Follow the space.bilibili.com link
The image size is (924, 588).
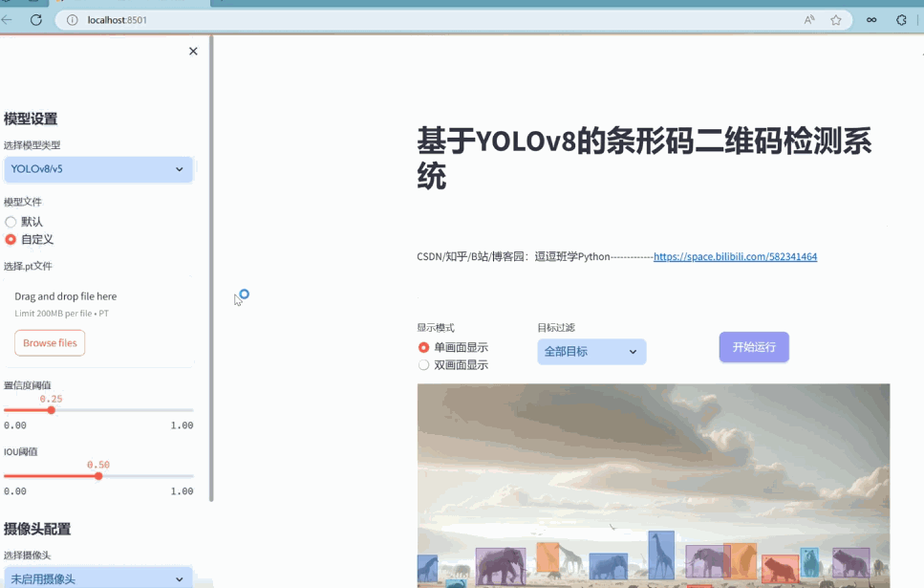point(734,256)
